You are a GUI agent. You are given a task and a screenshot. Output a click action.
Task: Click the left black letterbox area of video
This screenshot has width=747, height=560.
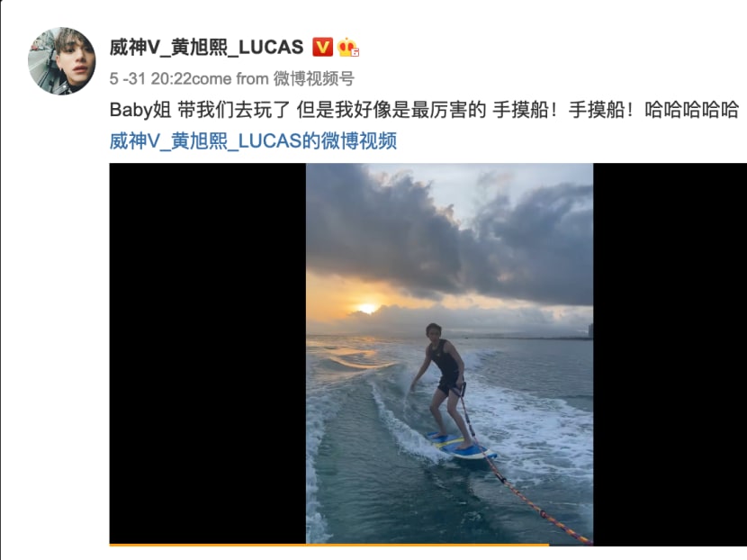[x=208, y=353]
